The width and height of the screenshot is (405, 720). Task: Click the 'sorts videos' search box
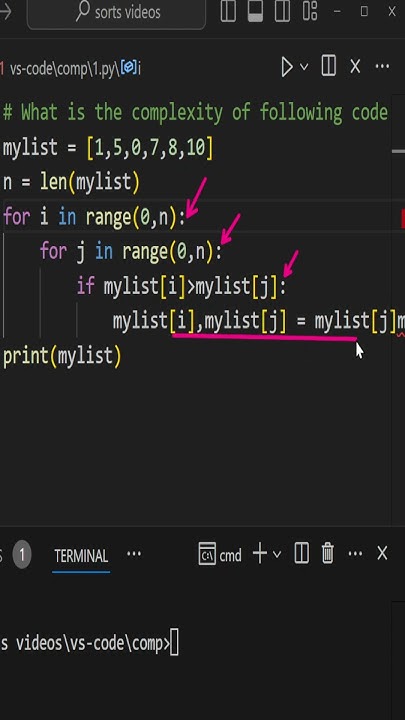click(116, 12)
